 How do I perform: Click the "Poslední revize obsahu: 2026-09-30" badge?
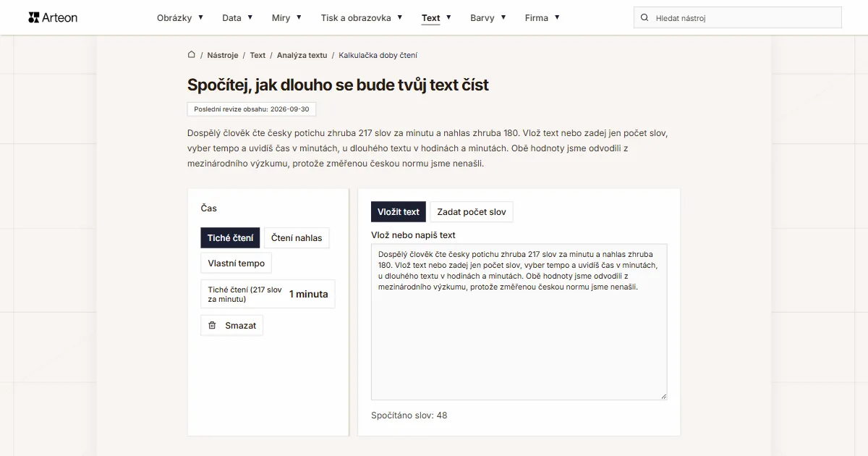pos(252,109)
